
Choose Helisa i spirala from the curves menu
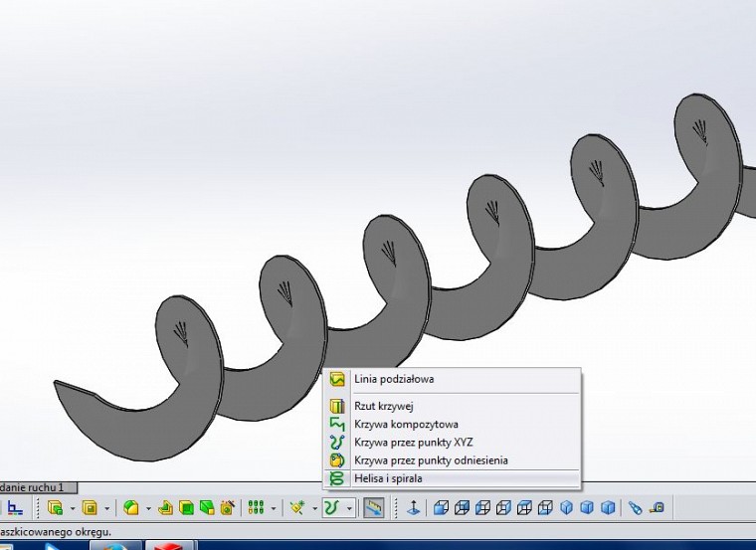point(453,478)
